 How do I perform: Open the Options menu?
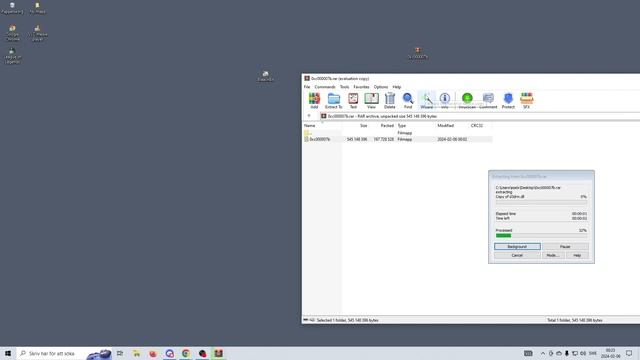click(381, 87)
